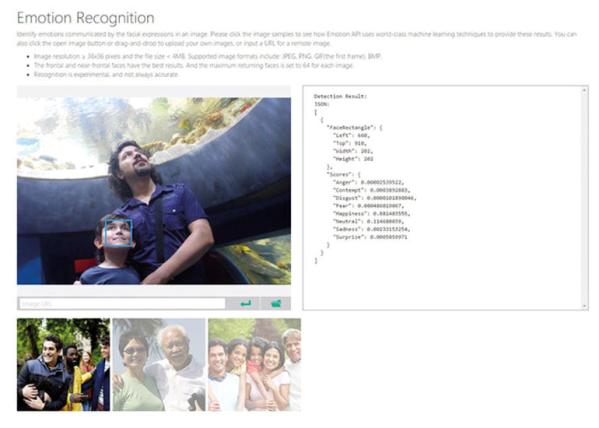Click scroll up arrow in detection result panel
This screenshot has width=599, height=428.
(584, 90)
